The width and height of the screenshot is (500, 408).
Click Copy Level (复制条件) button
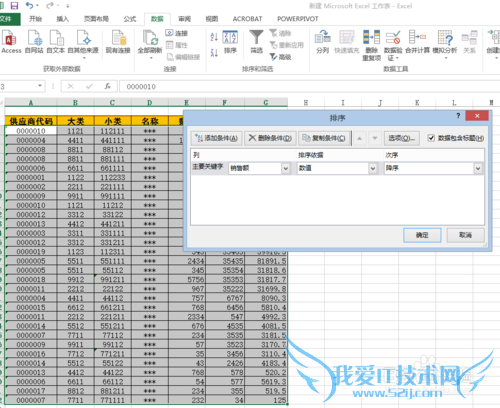324,138
